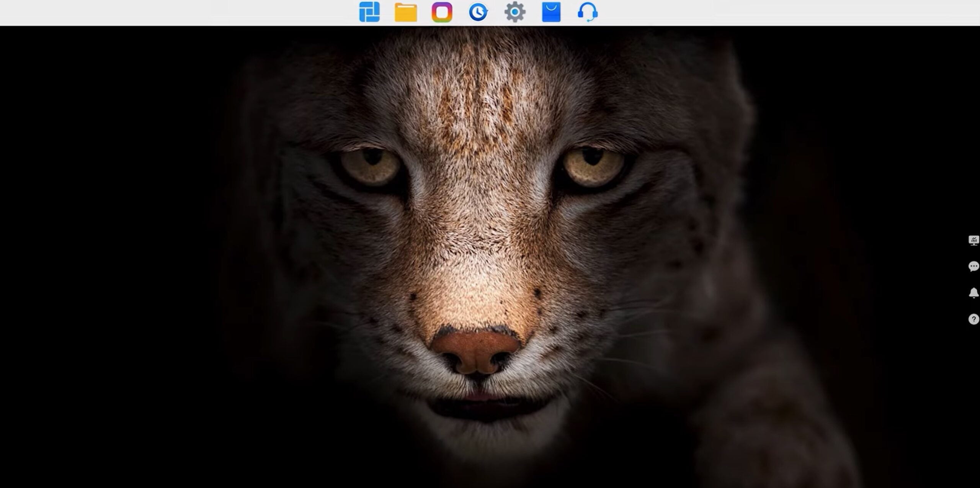Open the headset support app

click(588, 12)
